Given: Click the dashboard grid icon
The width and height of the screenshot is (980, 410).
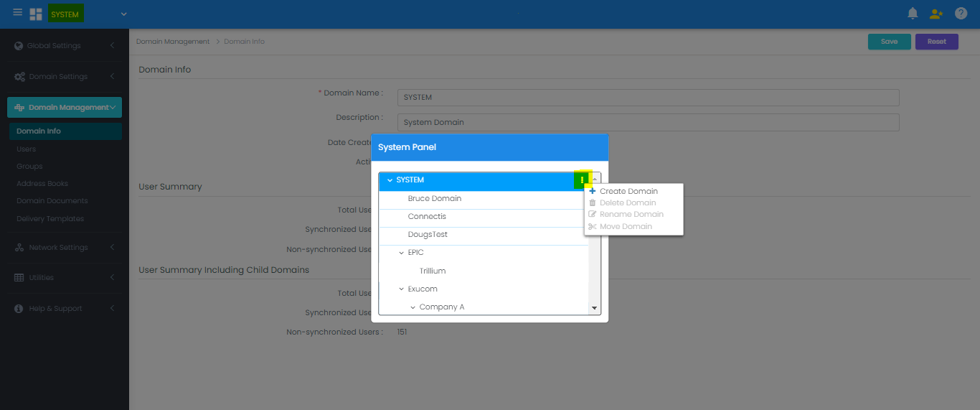Looking at the screenshot, I should [x=36, y=14].
